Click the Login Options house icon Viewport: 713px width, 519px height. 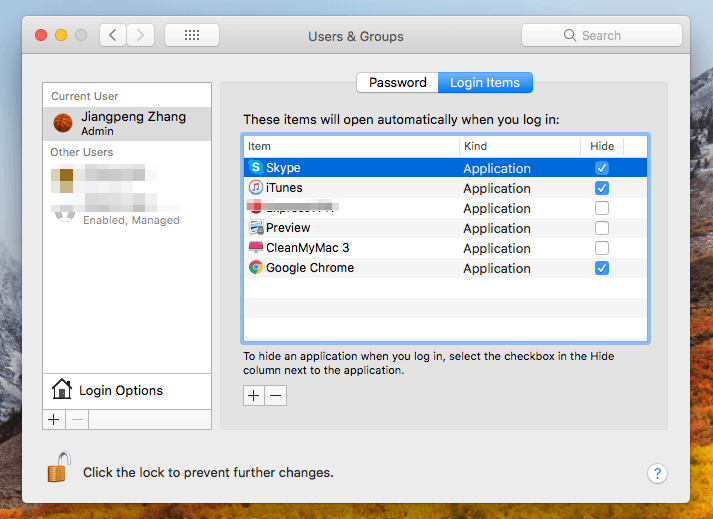(62, 390)
